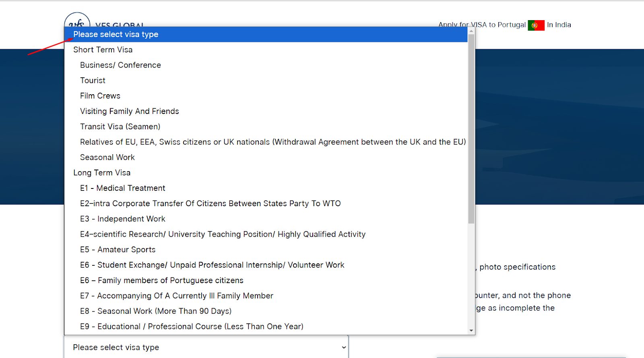Click the dropdown list scrollbar thumb
This screenshot has height=358, width=644.
click(x=471, y=129)
